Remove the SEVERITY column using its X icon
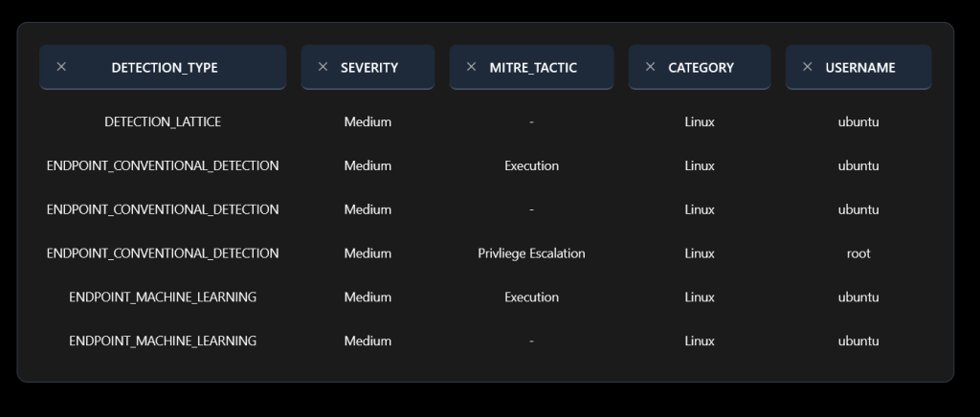The image size is (980, 417). coord(323,67)
